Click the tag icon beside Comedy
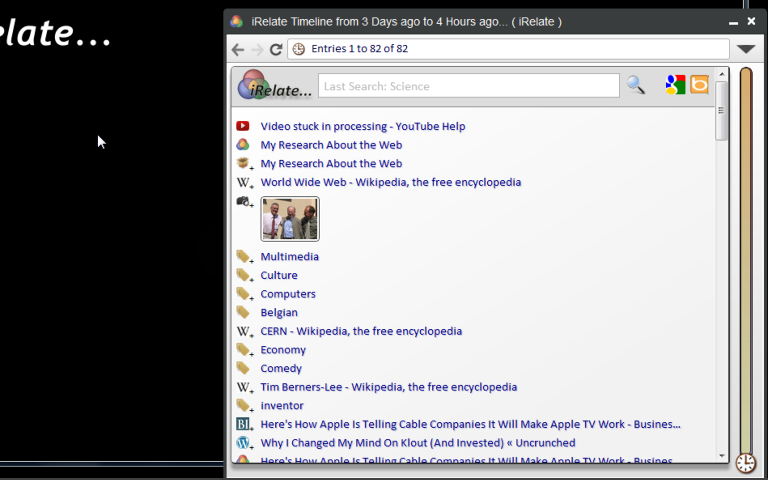 pos(243,368)
